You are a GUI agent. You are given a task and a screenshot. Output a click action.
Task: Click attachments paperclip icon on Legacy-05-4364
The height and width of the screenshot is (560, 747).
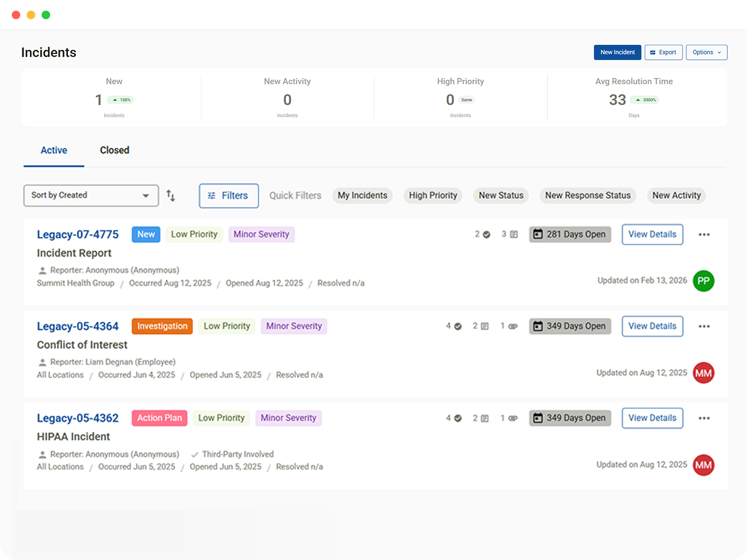tap(513, 326)
